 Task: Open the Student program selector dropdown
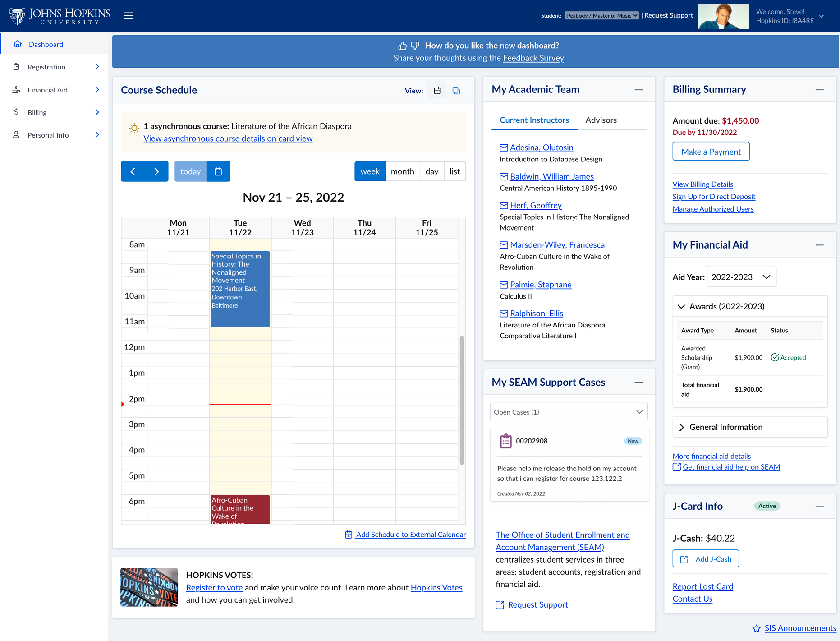click(601, 15)
